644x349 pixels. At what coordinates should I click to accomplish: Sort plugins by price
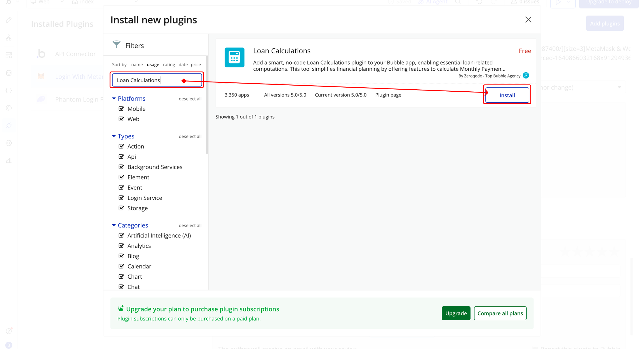[196, 64]
